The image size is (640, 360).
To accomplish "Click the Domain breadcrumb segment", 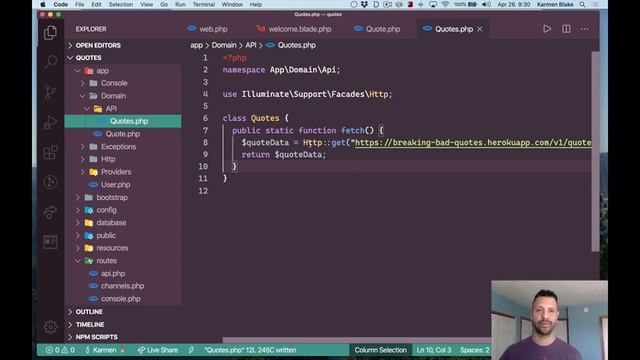I will (x=224, y=45).
